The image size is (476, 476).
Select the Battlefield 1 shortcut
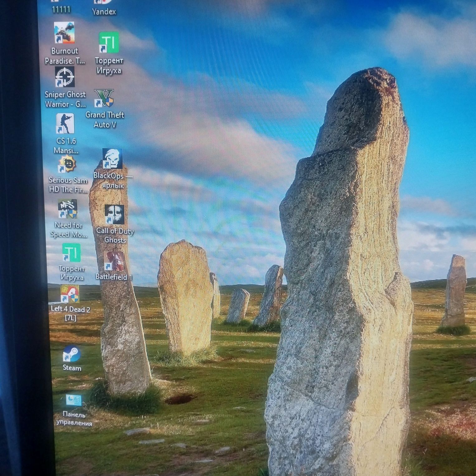(114, 261)
